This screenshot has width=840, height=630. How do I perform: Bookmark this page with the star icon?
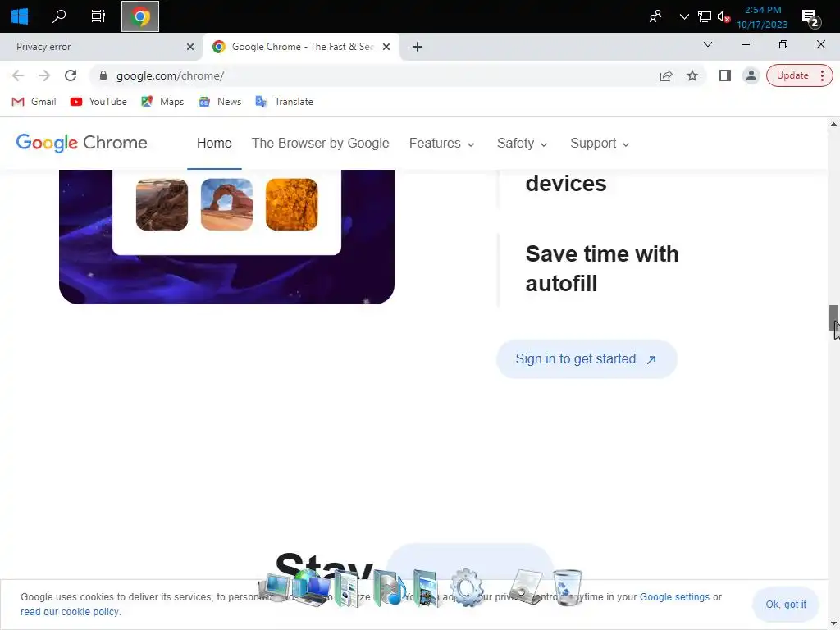point(692,75)
